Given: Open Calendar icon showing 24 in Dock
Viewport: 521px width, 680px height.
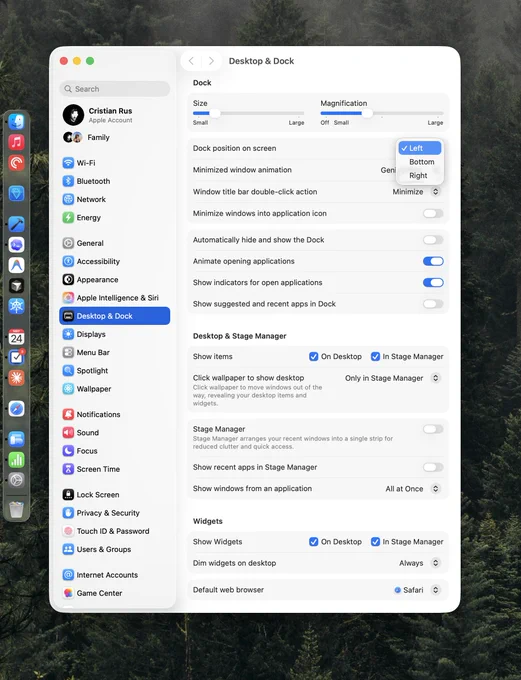Looking at the screenshot, I should pyautogui.click(x=16, y=337).
